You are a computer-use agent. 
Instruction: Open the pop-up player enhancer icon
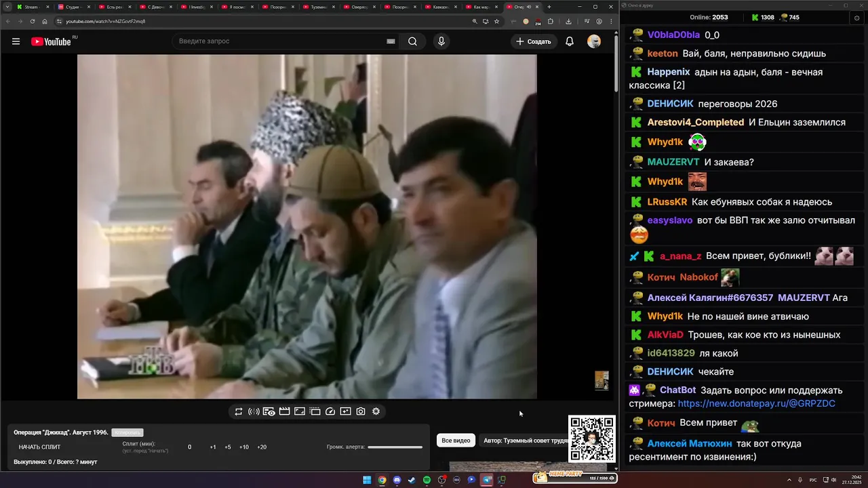click(315, 411)
